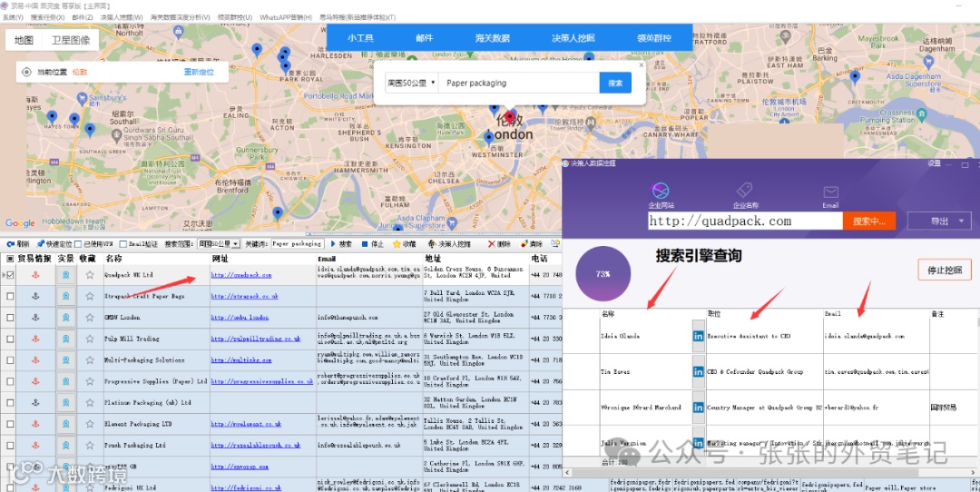Click the 当前位置 location target icon
Viewport: 980px width, 492px height.
coord(26,72)
